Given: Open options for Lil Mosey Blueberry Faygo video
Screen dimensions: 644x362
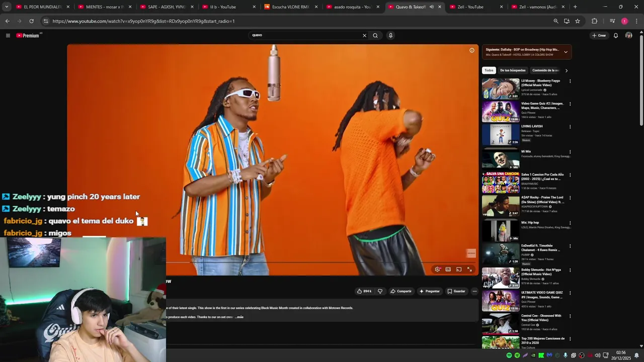Looking at the screenshot, I should click(570, 81).
